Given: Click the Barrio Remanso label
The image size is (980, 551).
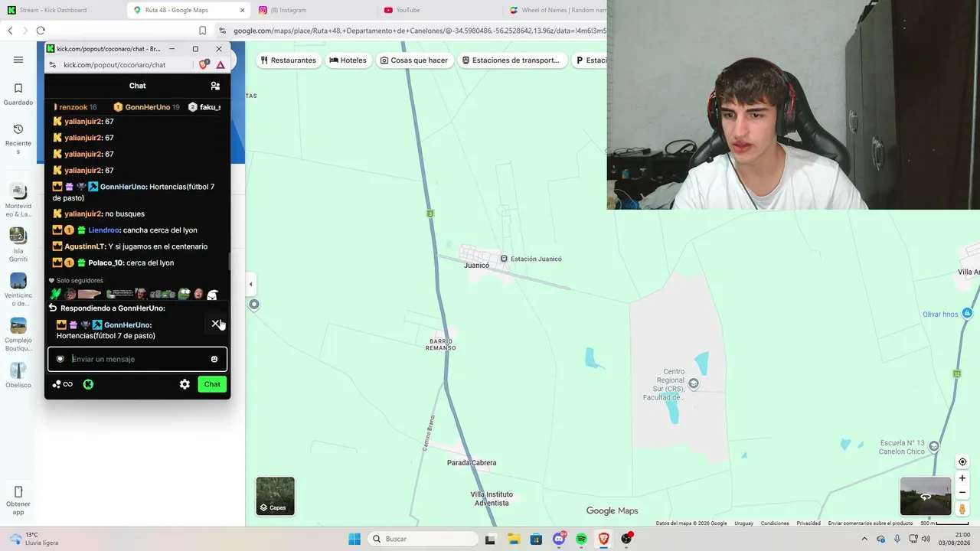Looking at the screenshot, I should (442, 344).
